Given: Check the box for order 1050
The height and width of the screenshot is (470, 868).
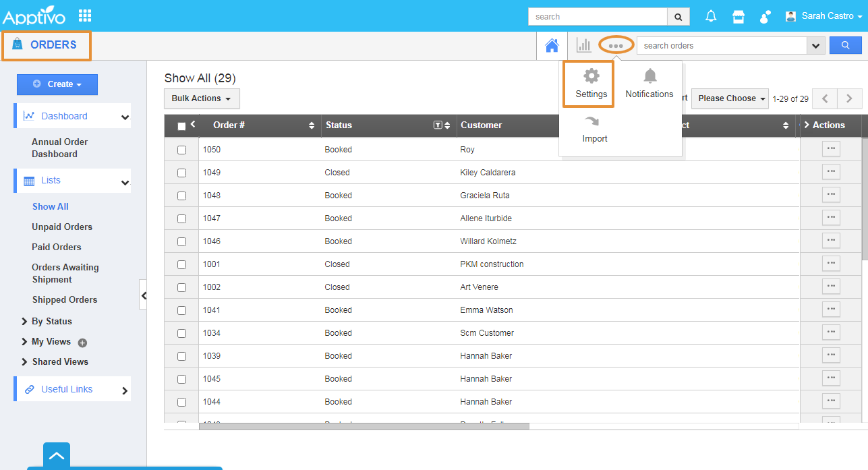Looking at the screenshot, I should [181, 150].
